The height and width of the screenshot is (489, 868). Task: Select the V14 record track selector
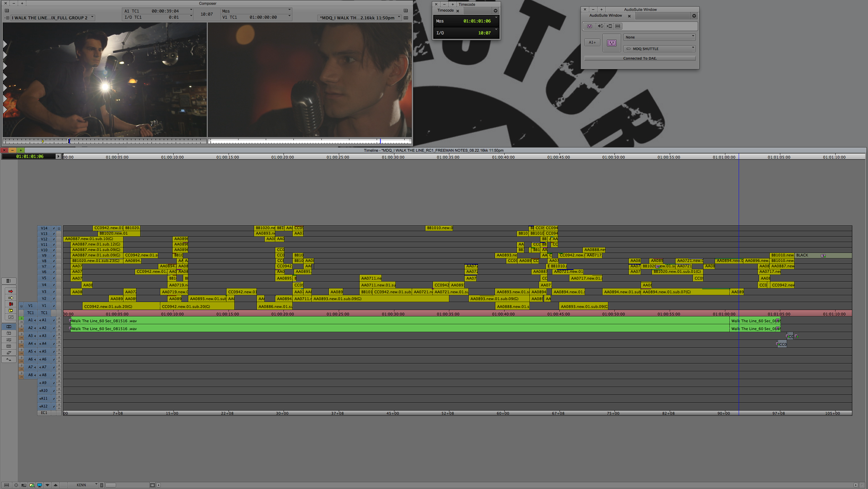click(x=44, y=228)
